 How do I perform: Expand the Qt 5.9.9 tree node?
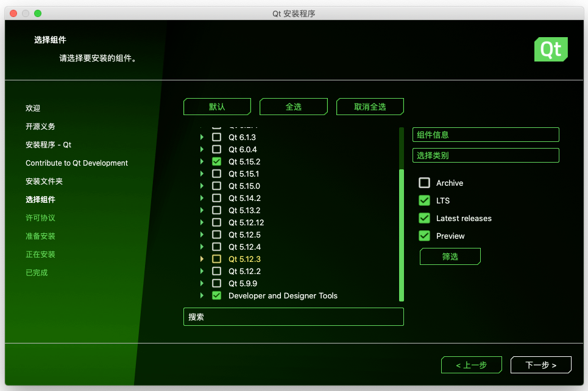tap(202, 283)
